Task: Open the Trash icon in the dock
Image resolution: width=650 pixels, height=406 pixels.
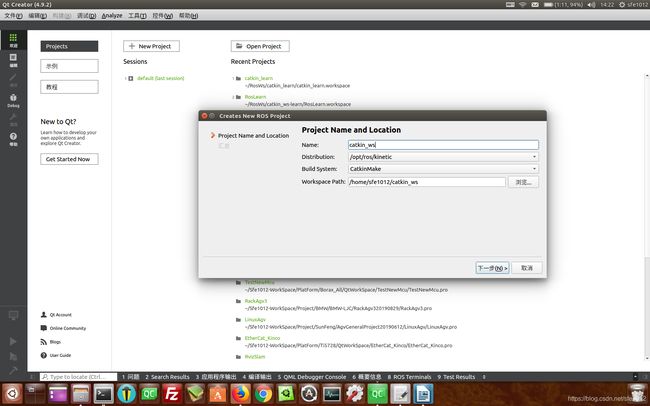Action: click(x=636, y=394)
